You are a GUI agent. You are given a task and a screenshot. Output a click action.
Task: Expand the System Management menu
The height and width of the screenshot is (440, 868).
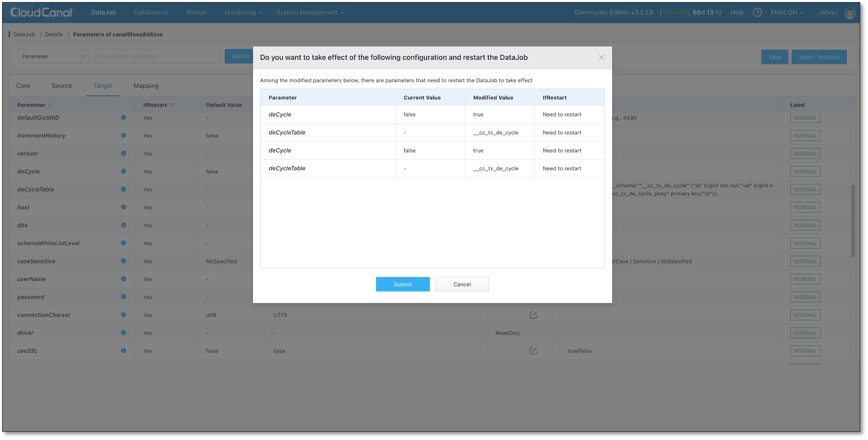(x=310, y=13)
